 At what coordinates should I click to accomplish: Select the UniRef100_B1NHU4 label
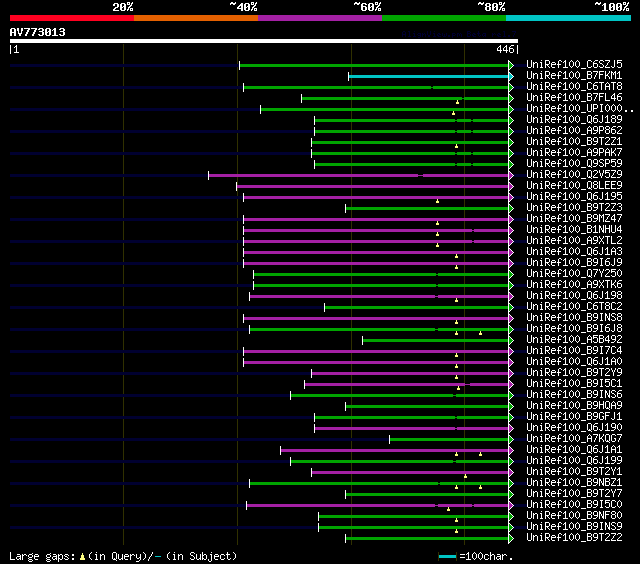(574, 230)
